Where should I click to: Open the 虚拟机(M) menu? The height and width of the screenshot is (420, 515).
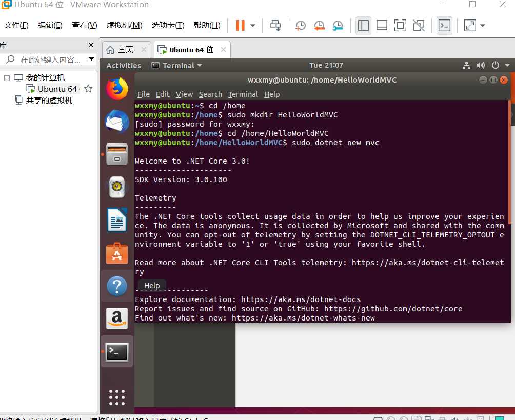124,25
